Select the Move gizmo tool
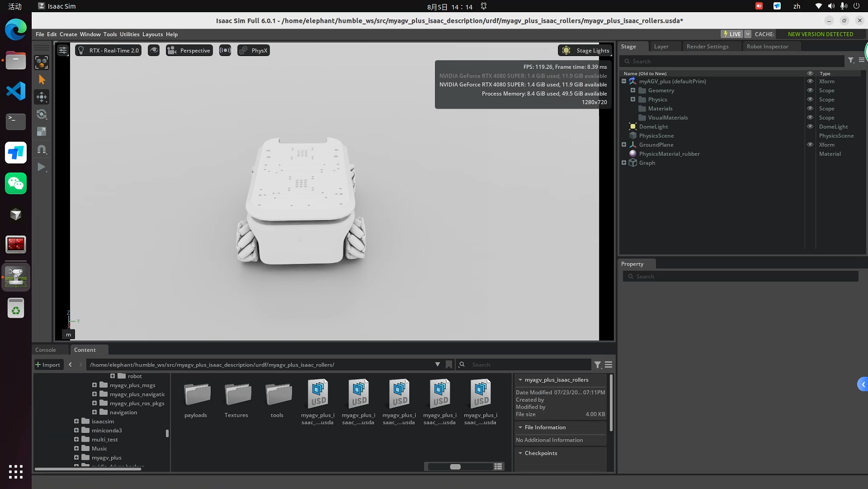868x489 pixels. pos(41,97)
